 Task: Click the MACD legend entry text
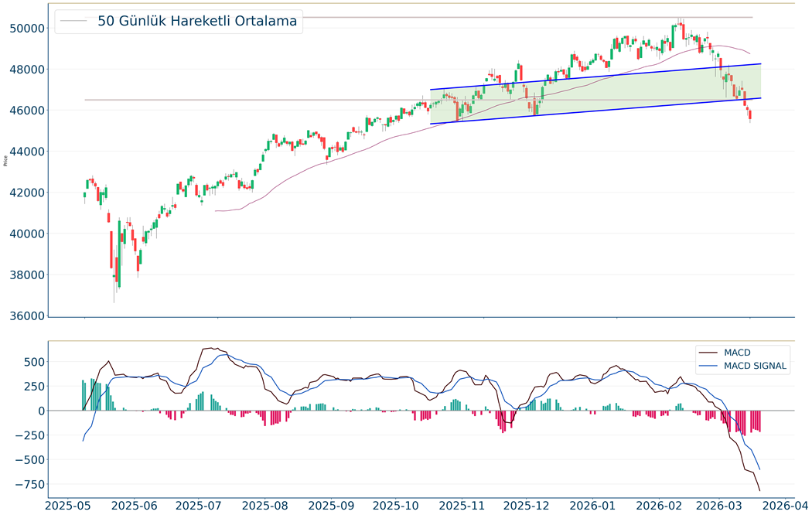[x=739, y=353]
